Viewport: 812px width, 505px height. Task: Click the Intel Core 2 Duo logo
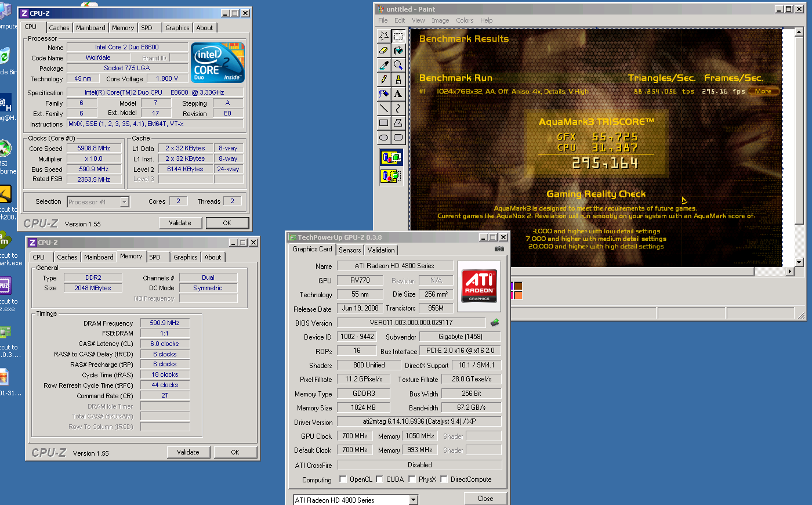coord(218,63)
